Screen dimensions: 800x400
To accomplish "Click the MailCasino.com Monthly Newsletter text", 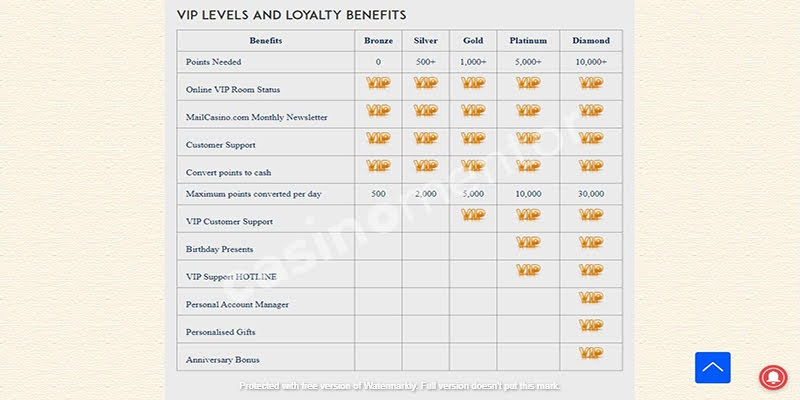I will [257, 117].
